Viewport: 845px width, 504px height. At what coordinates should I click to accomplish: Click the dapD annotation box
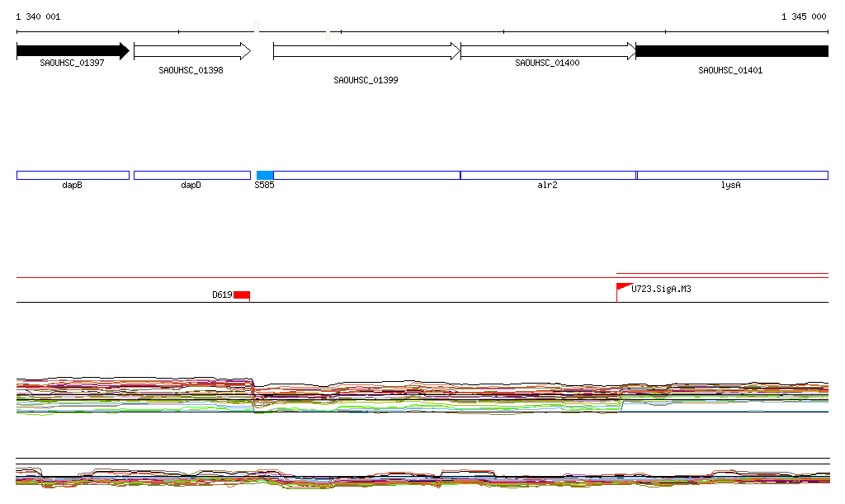click(191, 175)
